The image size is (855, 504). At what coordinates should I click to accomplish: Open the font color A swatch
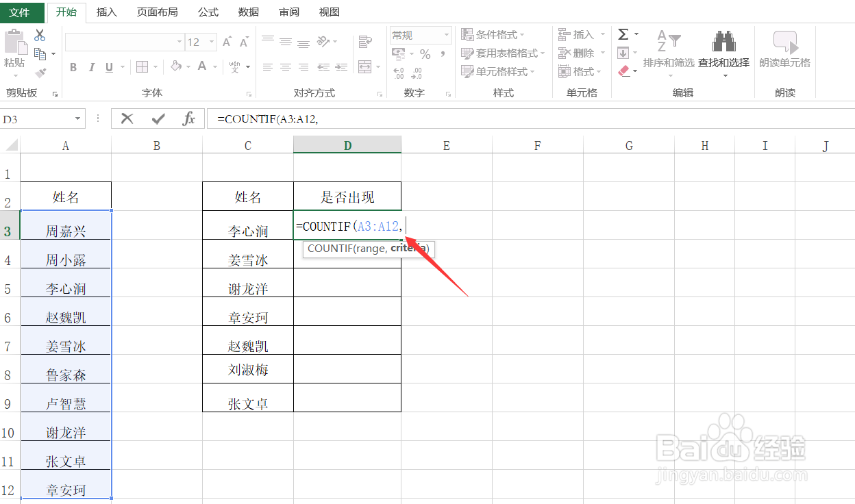point(201,67)
